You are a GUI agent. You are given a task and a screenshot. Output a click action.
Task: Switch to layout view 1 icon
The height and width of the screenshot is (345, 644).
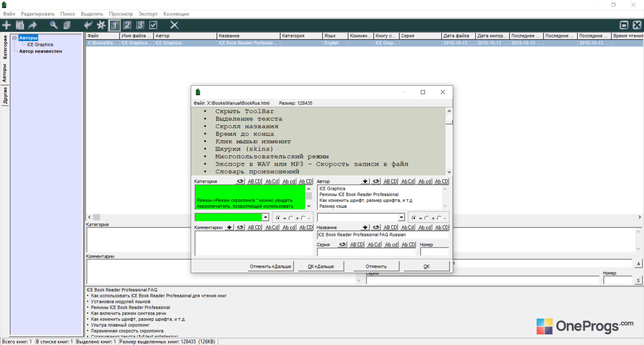(x=114, y=25)
